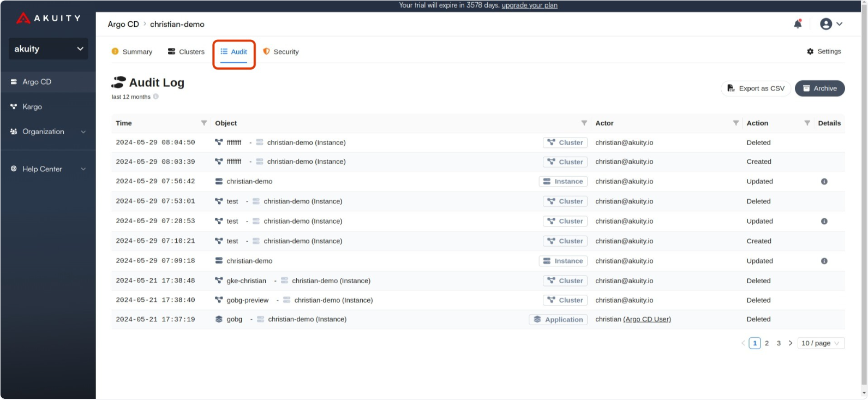This screenshot has width=868, height=400.
Task: Switch to the Clusters tab
Action: [186, 52]
